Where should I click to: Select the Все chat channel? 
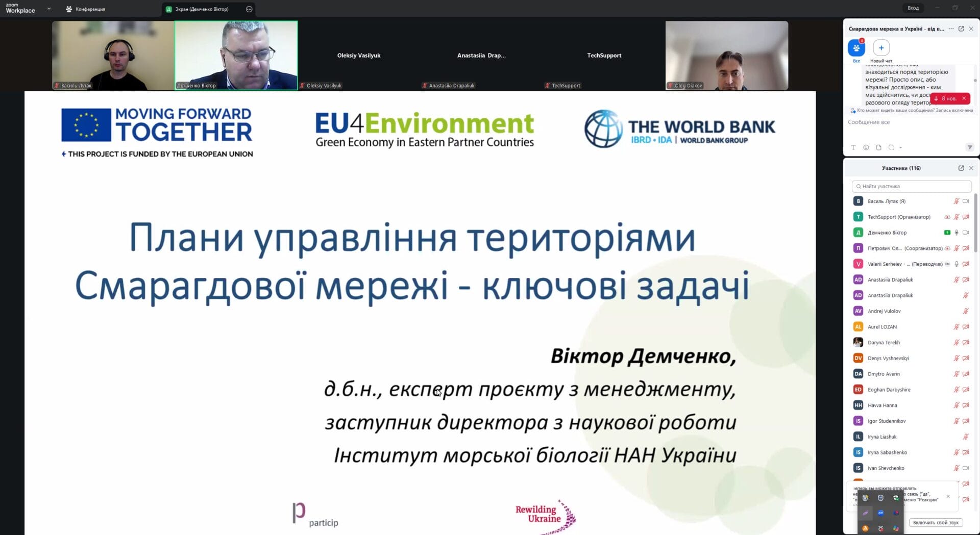(856, 48)
